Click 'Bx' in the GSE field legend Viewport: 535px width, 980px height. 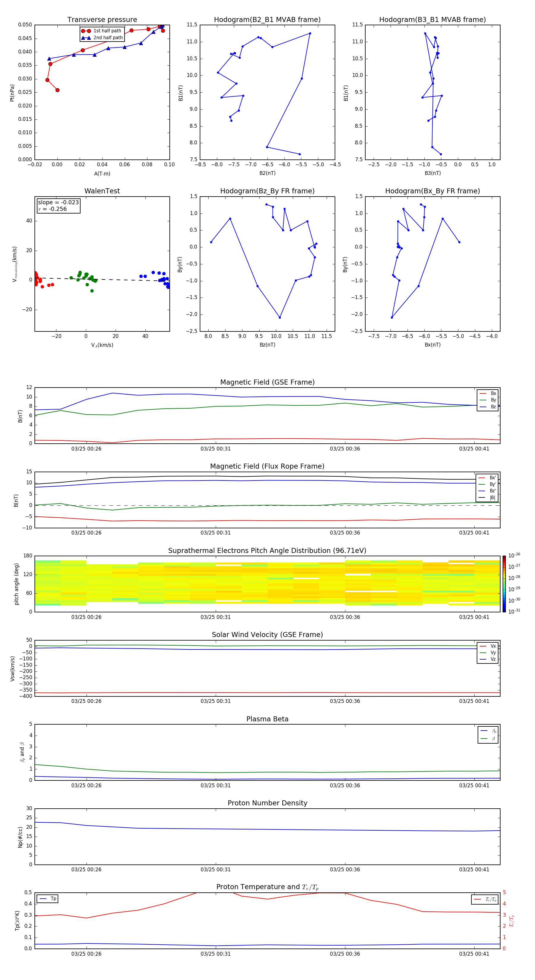click(488, 393)
